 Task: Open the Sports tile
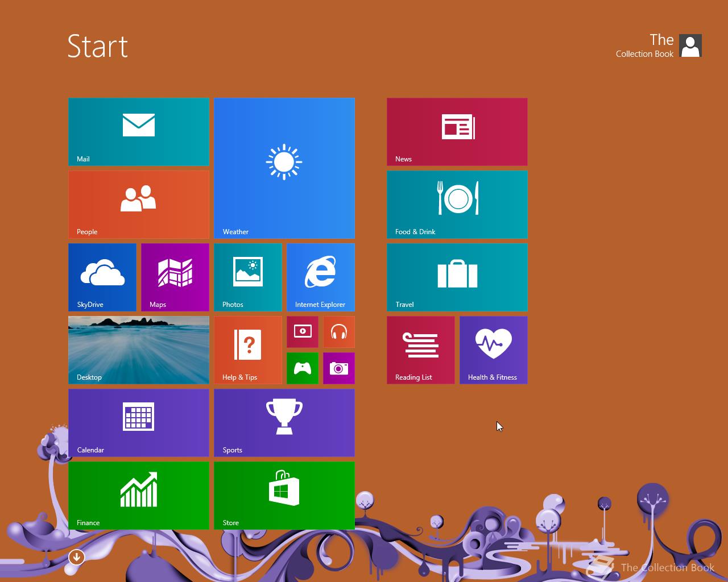point(284,423)
